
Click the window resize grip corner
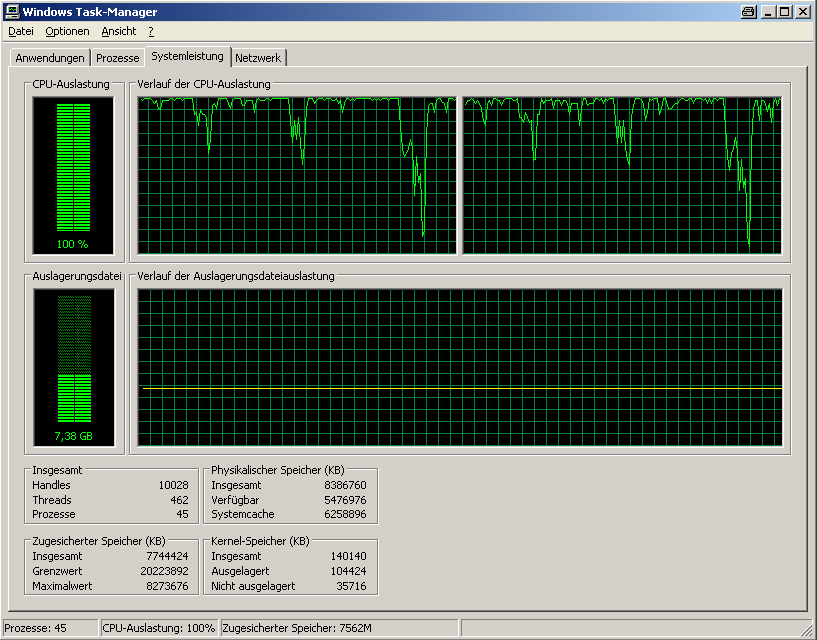point(809,630)
